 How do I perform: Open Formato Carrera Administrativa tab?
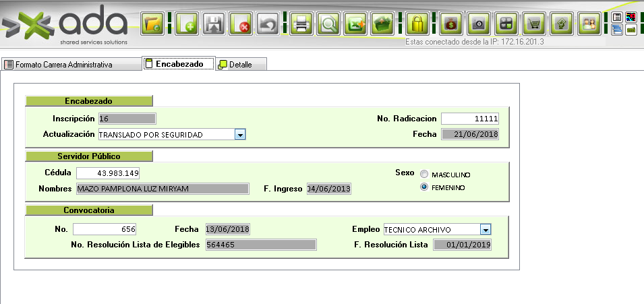58,65
